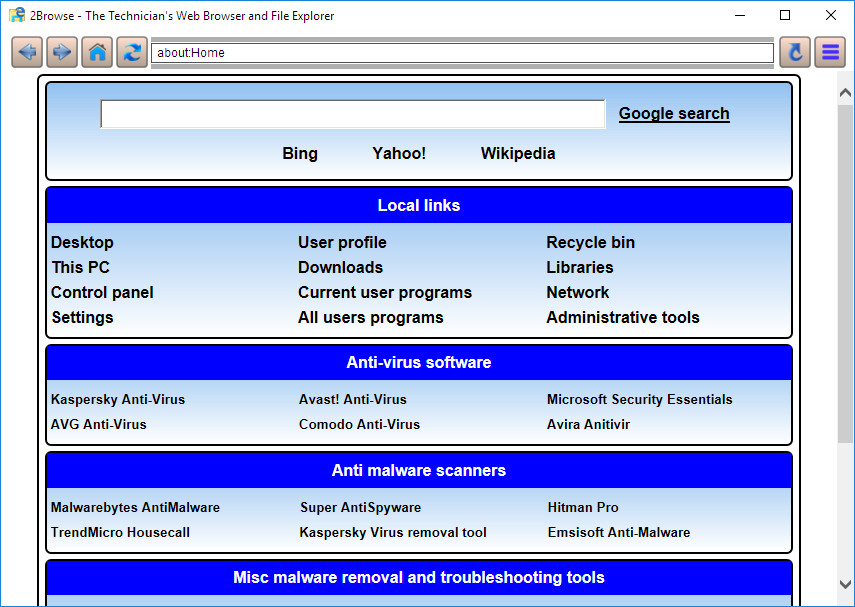Click the Forward arrow toolbar icon
This screenshot has width=855, height=607.
[x=62, y=52]
